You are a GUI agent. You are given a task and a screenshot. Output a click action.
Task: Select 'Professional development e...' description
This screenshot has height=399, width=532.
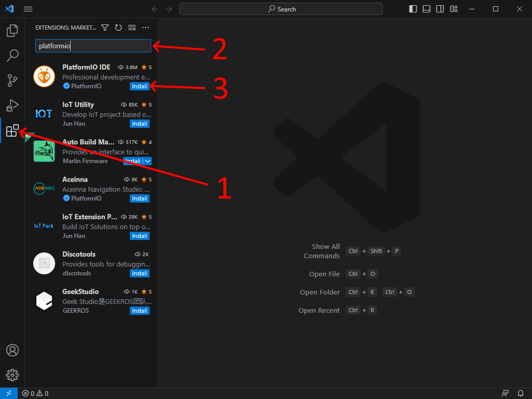(106, 77)
